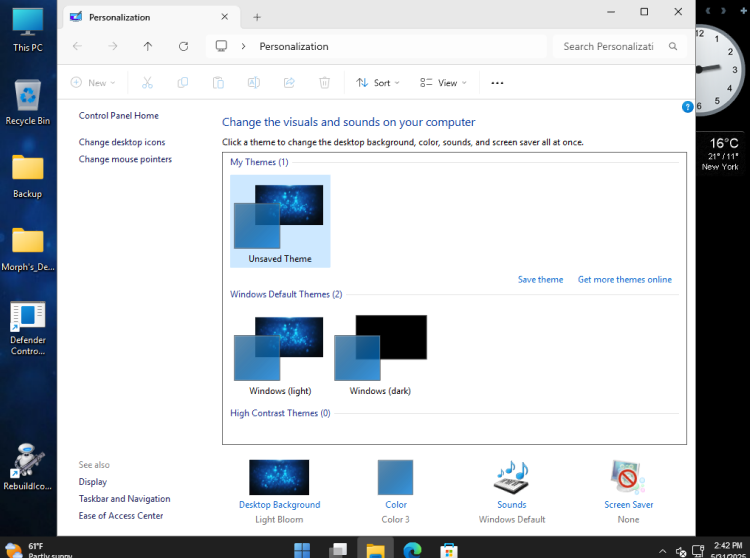Screen dimensions: 750x558
Task: Click the Personalization breadcrumb in address bar
Action: [x=294, y=46]
